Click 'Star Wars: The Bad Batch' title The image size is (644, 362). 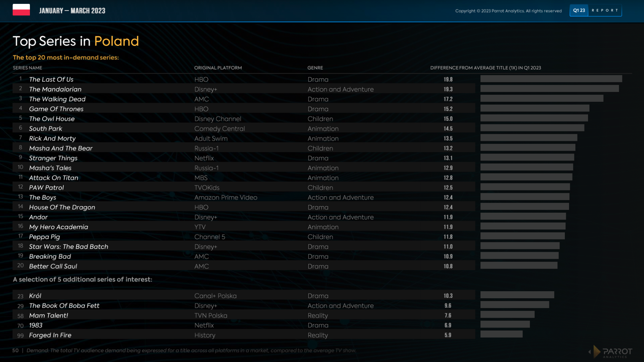pos(69,246)
